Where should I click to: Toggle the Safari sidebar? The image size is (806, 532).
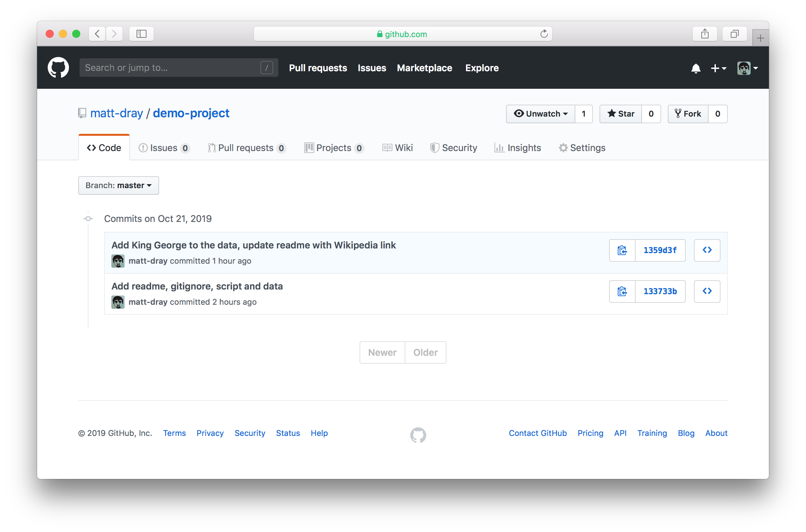(141, 33)
